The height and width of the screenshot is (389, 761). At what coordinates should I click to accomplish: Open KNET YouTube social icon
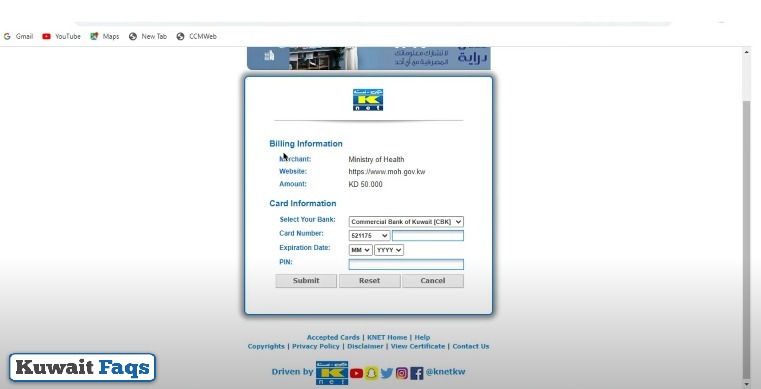pyautogui.click(x=356, y=373)
